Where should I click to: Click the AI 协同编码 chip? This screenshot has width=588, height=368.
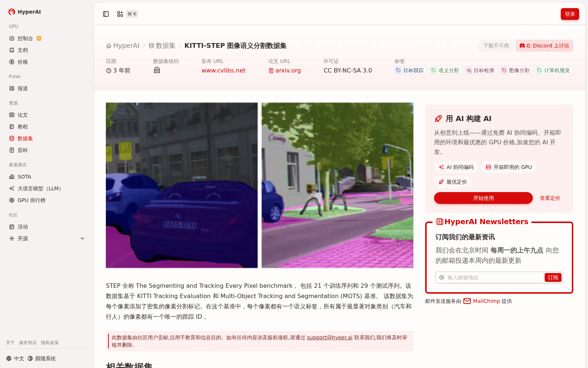[x=456, y=167]
